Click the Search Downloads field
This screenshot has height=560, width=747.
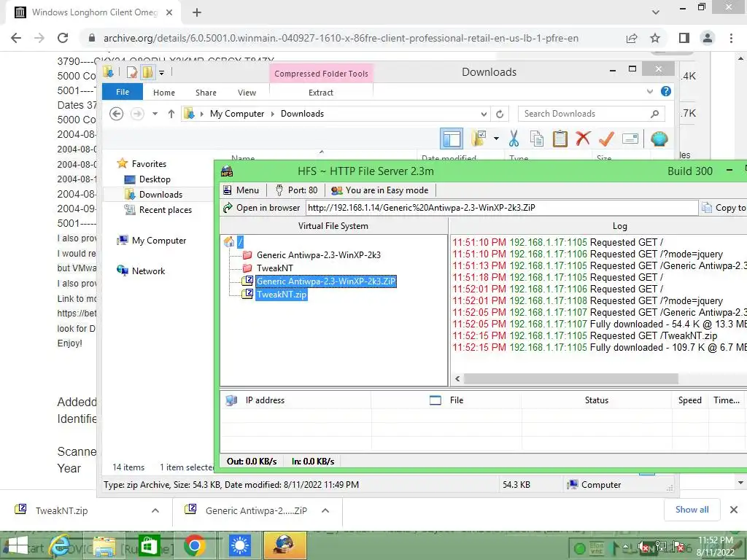591,114
